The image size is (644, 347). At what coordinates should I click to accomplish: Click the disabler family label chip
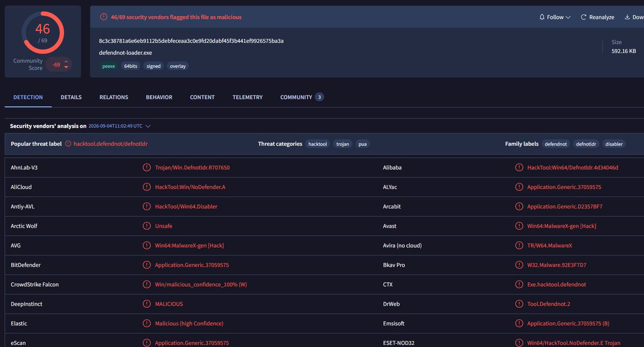tap(614, 144)
